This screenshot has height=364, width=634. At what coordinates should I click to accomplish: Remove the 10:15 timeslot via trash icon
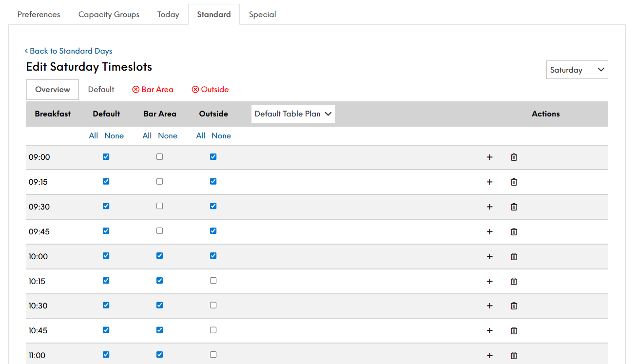pos(514,282)
